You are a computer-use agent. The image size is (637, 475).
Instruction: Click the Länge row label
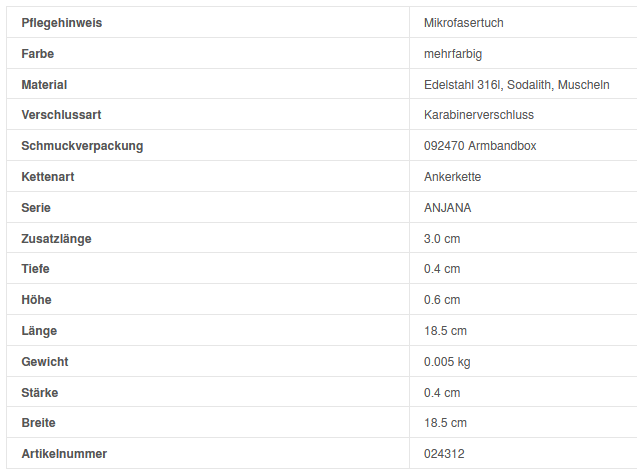pyautogui.click(x=39, y=331)
